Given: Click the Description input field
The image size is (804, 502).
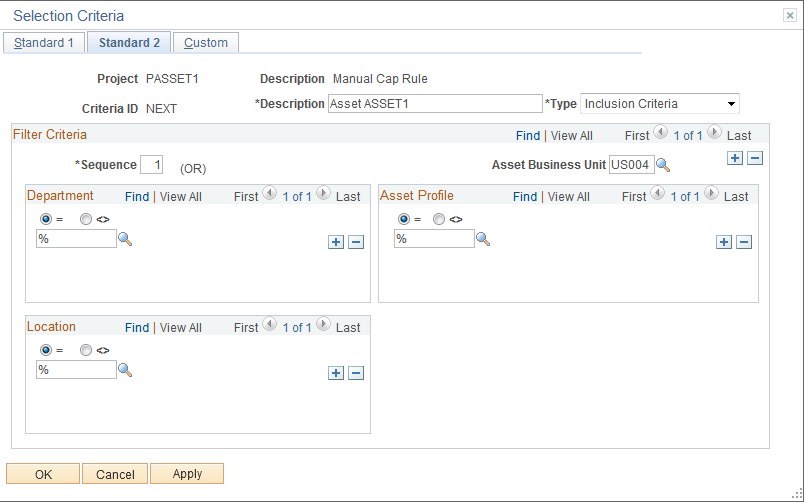Looking at the screenshot, I should (x=435, y=104).
